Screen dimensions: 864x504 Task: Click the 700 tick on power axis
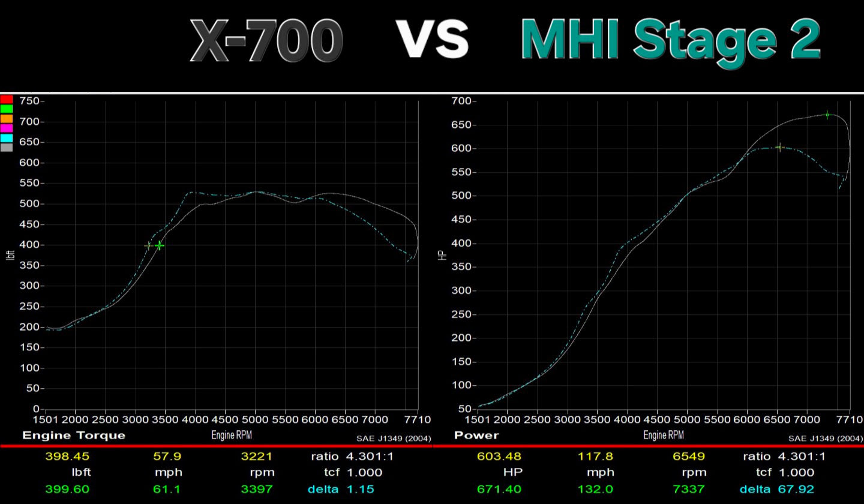(x=460, y=101)
